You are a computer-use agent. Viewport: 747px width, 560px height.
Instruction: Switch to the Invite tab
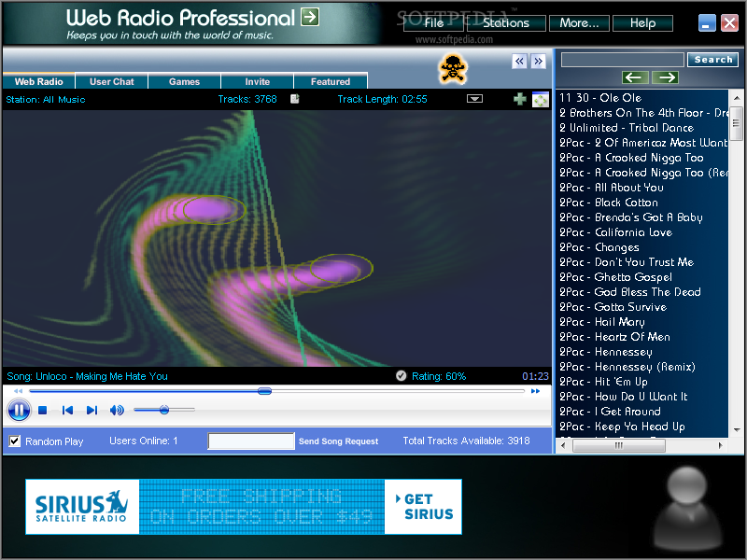[258, 81]
